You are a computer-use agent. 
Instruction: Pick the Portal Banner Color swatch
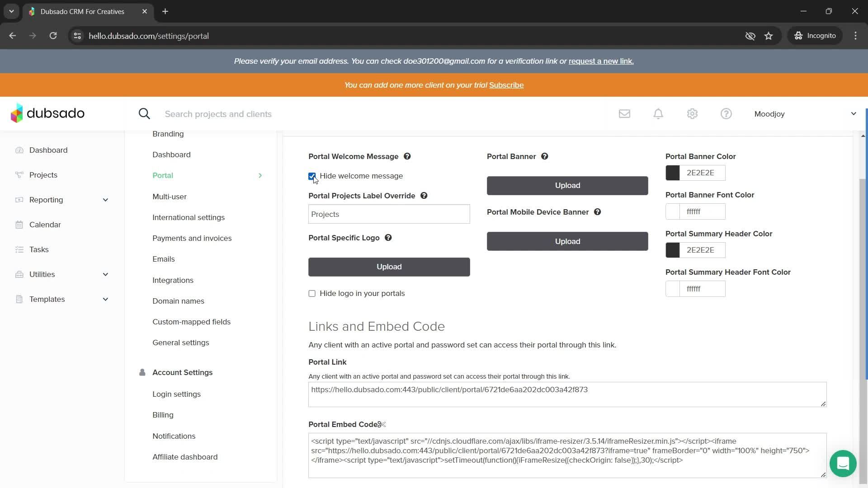[x=673, y=173]
